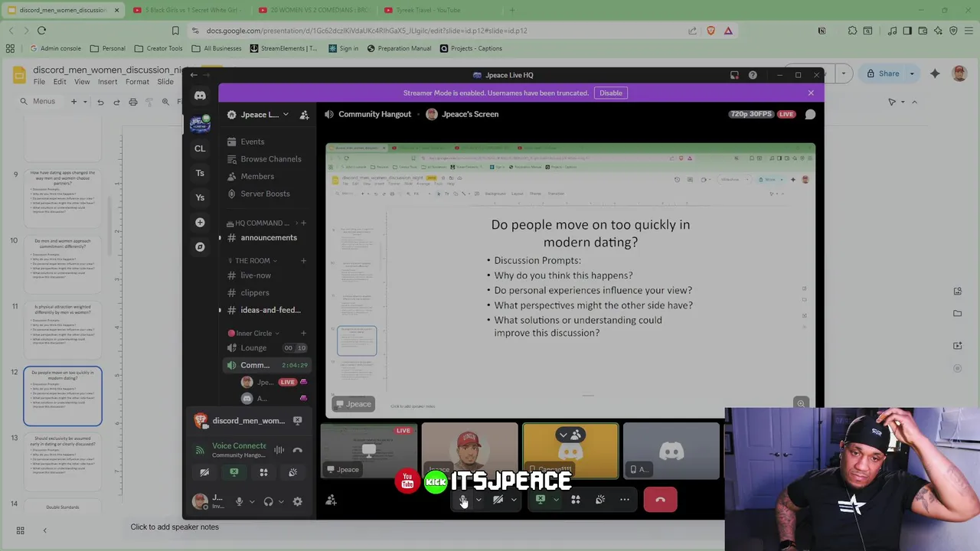The width and height of the screenshot is (980, 551).
Task: Disable Streamer Mode button
Action: click(611, 93)
